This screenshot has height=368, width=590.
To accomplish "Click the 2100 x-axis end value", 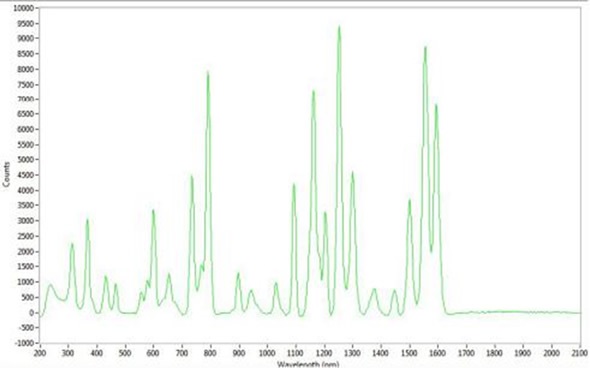I will (580, 353).
